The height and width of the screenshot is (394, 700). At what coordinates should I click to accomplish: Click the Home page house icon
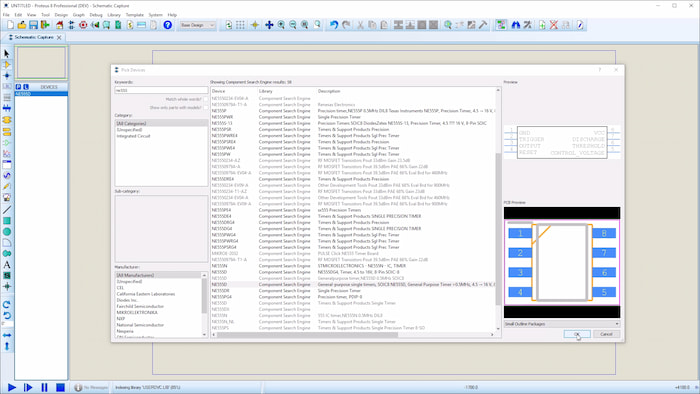click(59, 25)
